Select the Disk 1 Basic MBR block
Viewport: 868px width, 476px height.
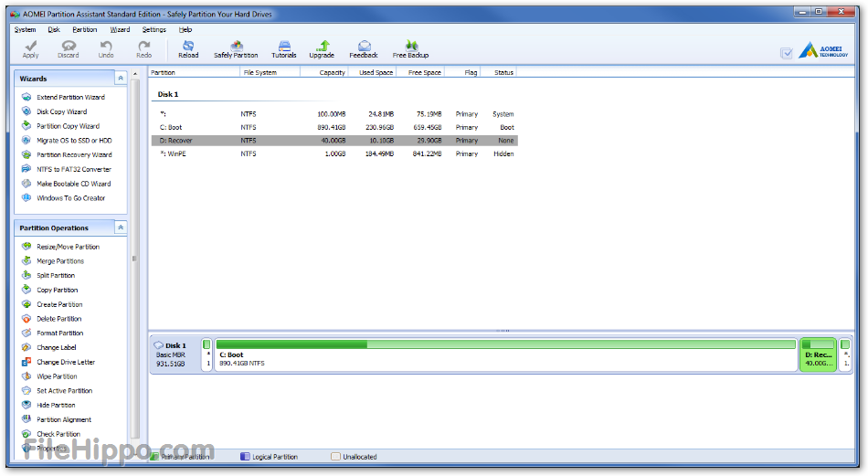click(x=174, y=354)
